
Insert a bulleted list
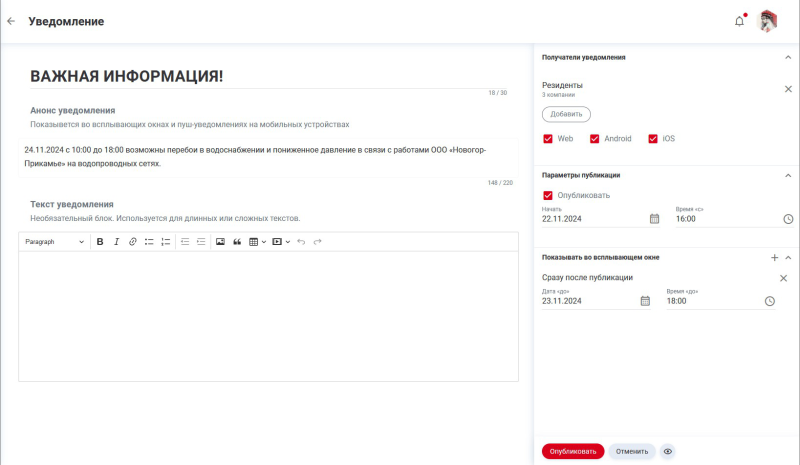coord(149,242)
